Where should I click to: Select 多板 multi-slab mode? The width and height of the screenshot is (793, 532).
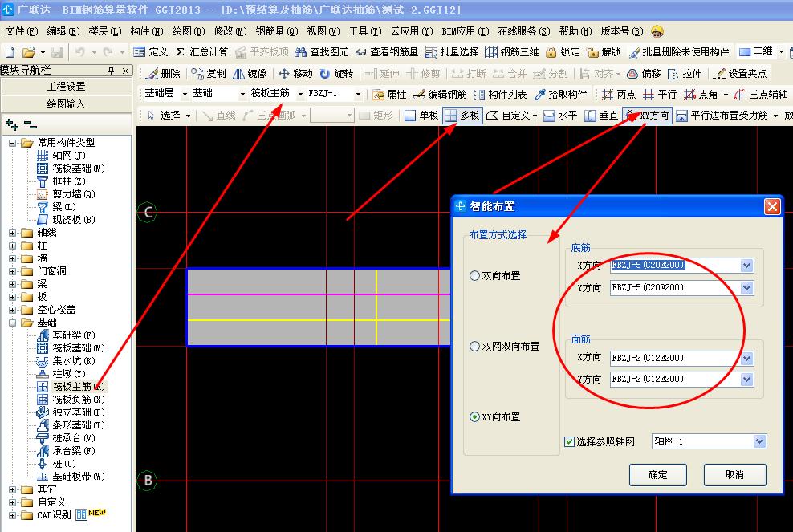(462, 116)
